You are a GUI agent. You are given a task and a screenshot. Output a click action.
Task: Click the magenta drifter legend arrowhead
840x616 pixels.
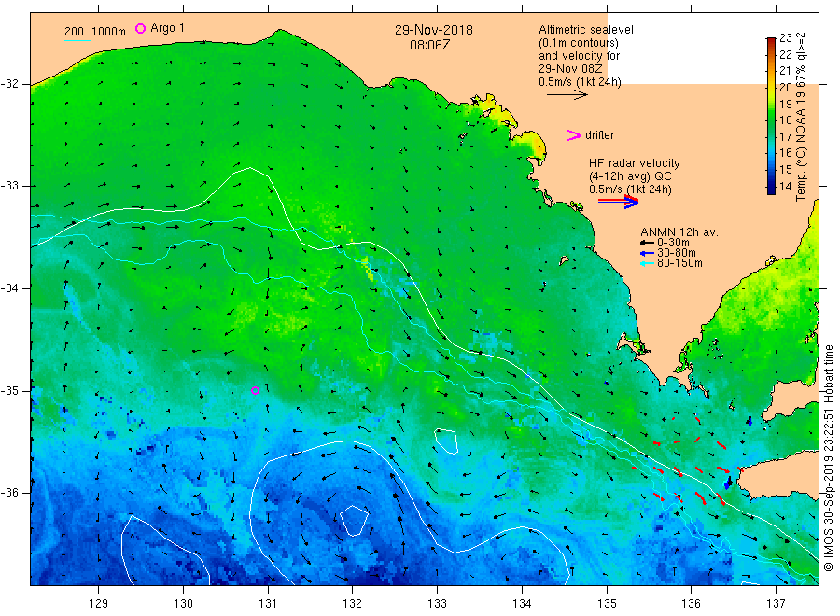pos(574,135)
